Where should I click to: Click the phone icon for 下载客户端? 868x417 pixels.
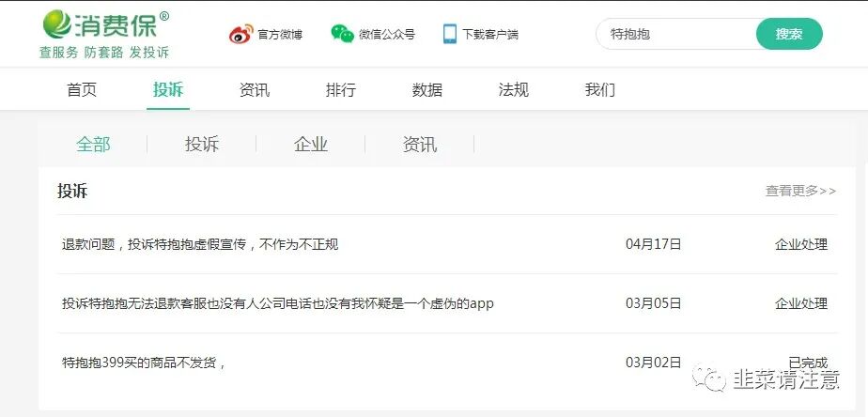click(449, 34)
